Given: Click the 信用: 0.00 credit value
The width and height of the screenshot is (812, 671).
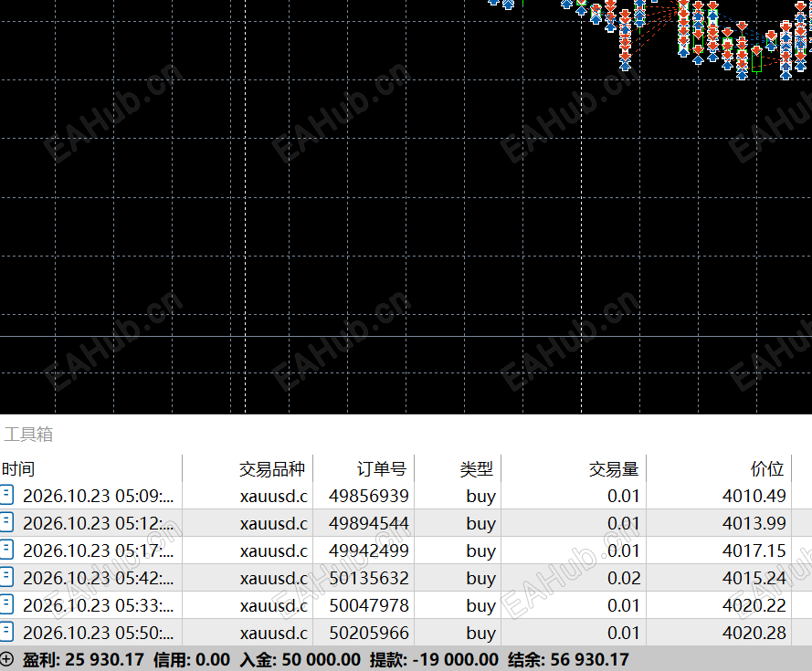Looking at the screenshot, I should tap(192, 660).
